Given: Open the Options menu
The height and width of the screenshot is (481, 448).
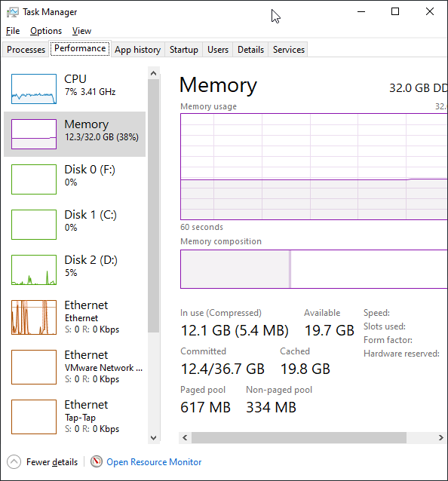Looking at the screenshot, I should coord(46,31).
